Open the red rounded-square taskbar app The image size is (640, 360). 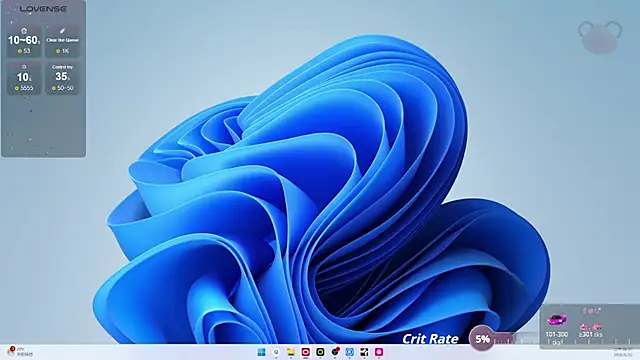tap(306, 352)
